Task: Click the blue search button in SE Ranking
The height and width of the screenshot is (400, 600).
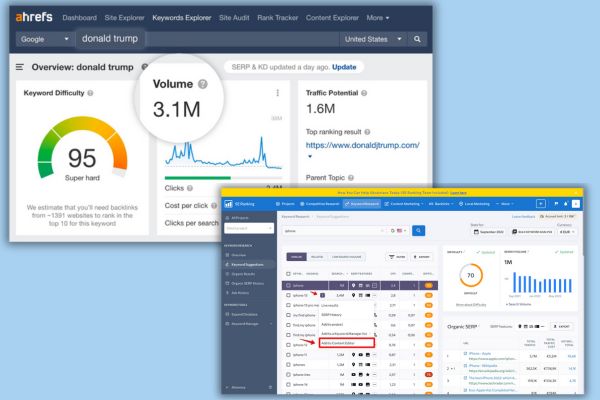Action: point(418,230)
